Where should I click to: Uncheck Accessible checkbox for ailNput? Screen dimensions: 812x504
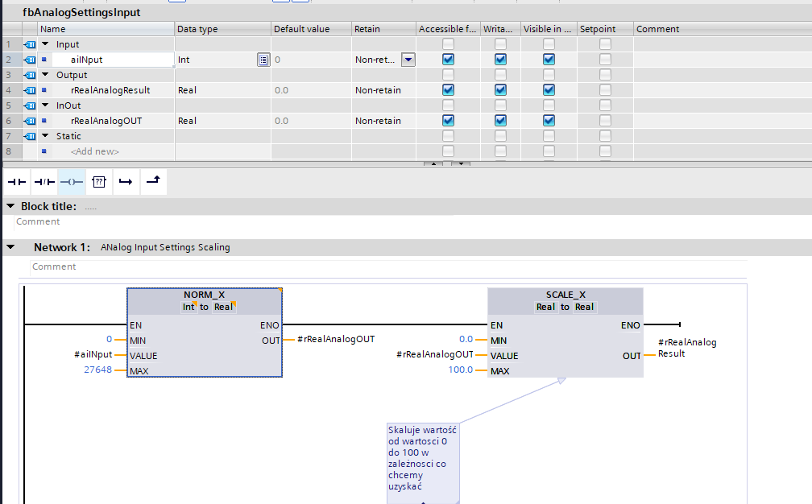point(448,60)
